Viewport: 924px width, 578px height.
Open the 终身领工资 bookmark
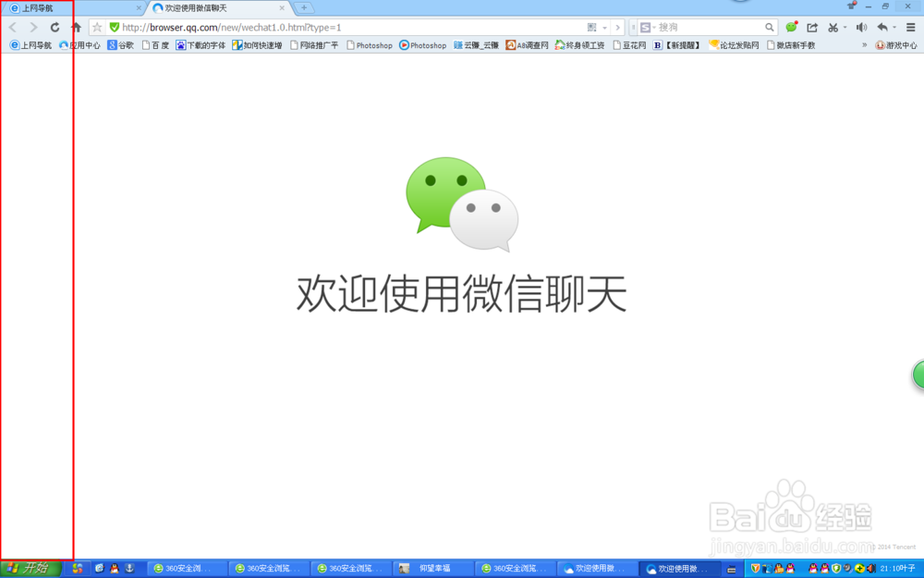coord(580,45)
